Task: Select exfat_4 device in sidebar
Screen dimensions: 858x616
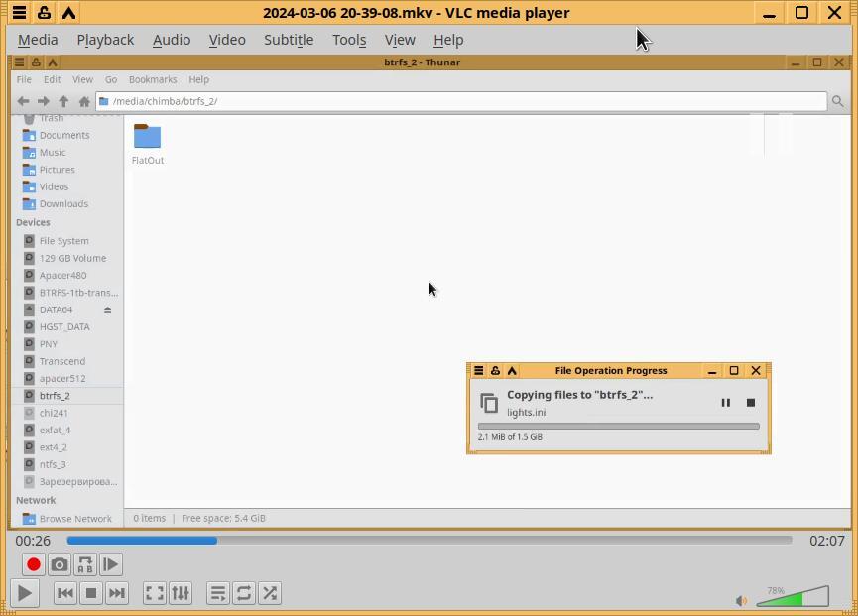Action: (55, 430)
